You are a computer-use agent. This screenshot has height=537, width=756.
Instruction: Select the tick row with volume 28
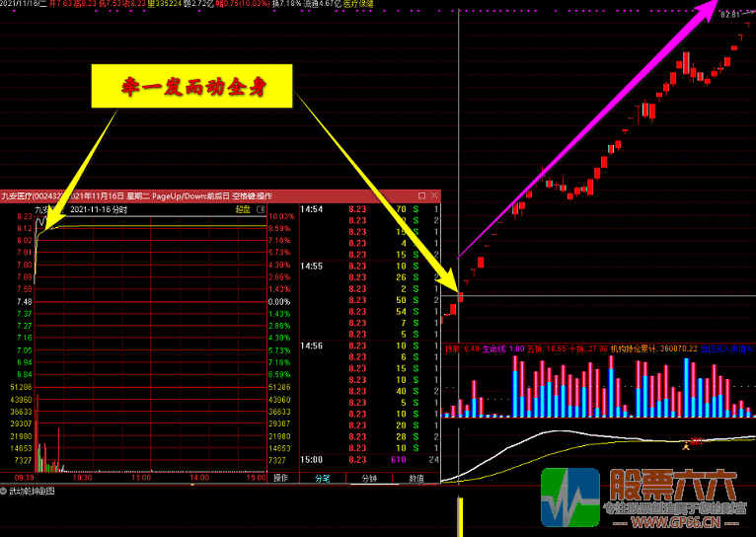(369, 436)
